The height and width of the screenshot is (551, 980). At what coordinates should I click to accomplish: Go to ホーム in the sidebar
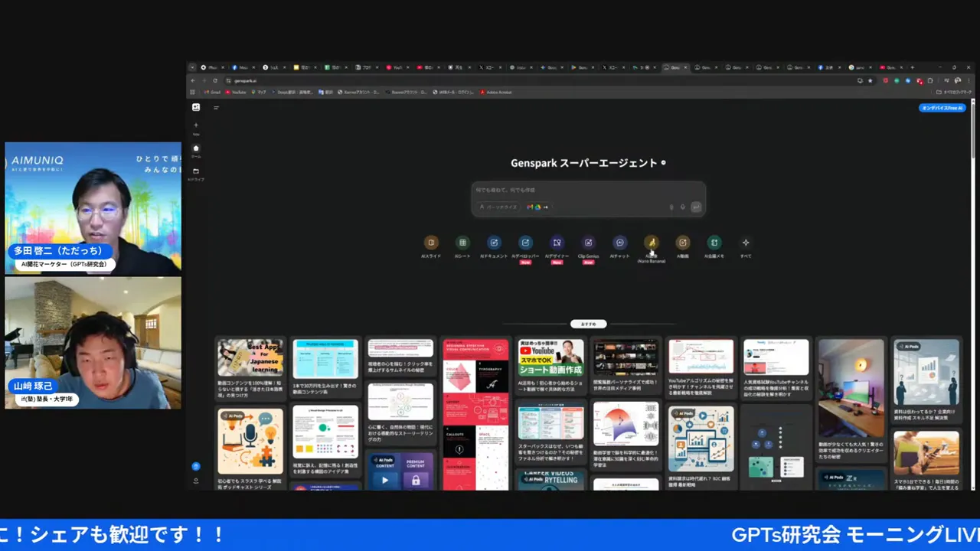click(x=196, y=150)
